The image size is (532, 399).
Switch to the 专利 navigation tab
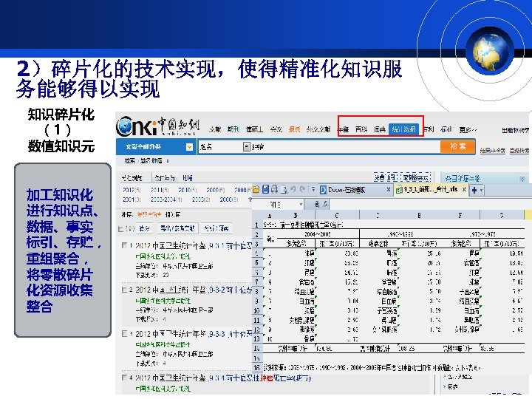pyautogui.click(x=429, y=129)
